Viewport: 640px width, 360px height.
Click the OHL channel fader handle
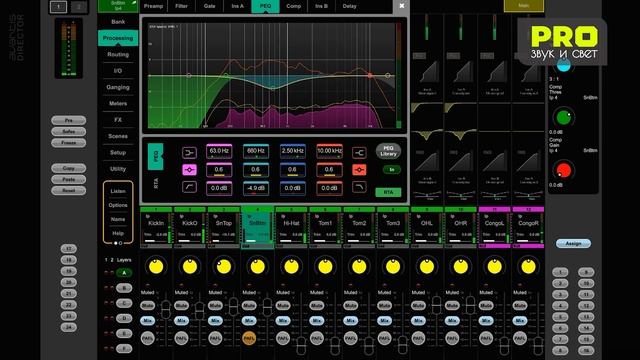click(x=437, y=306)
